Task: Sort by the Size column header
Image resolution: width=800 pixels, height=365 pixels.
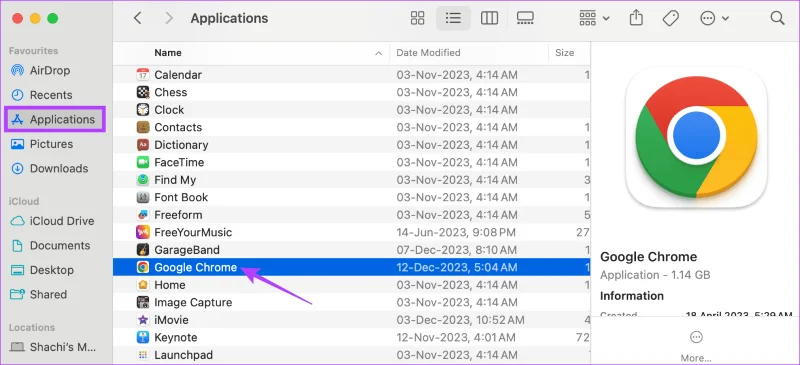Action: [x=565, y=53]
